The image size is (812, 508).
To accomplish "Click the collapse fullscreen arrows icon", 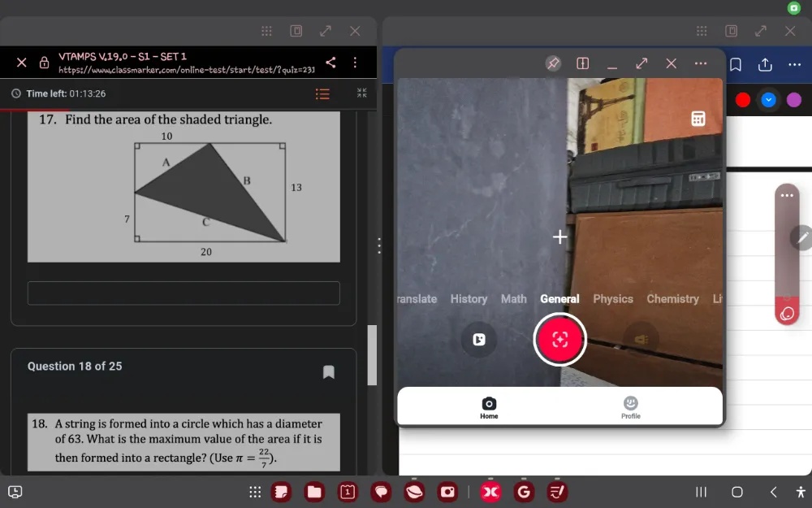I will (361, 93).
